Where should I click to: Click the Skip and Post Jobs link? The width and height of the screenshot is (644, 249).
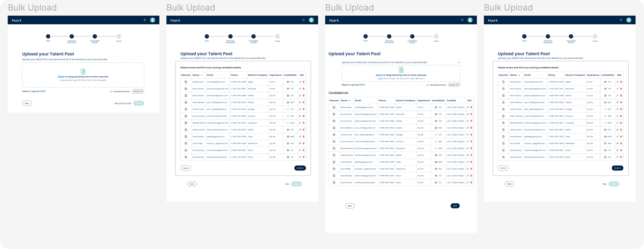(x=122, y=103)
